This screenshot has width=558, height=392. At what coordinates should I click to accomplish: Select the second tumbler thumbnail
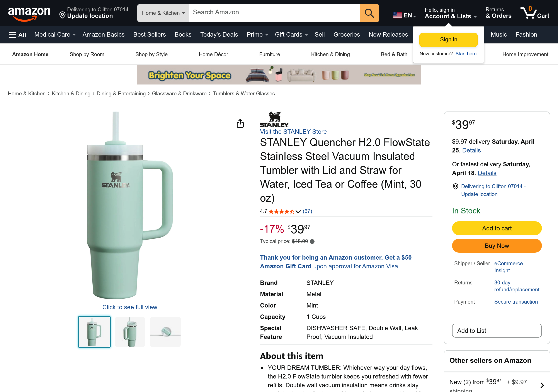pos(130,331)
